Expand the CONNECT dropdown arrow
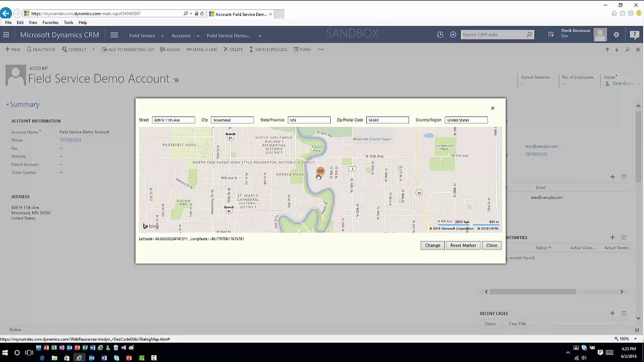This screenshot has width=644, height=362. (x=93, y=49)
